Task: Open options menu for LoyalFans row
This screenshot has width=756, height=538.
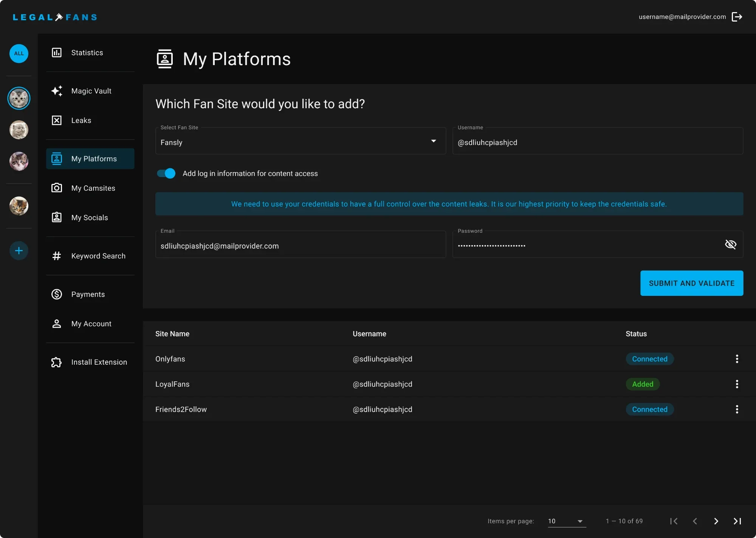Action: coord(737,384)
